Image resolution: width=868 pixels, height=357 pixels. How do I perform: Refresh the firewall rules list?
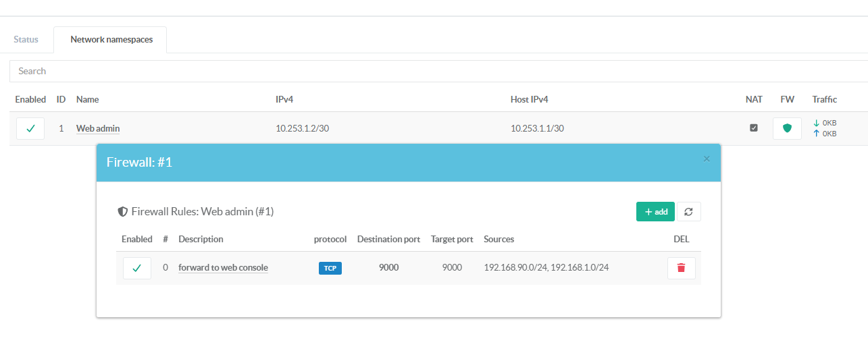(688, 212)
